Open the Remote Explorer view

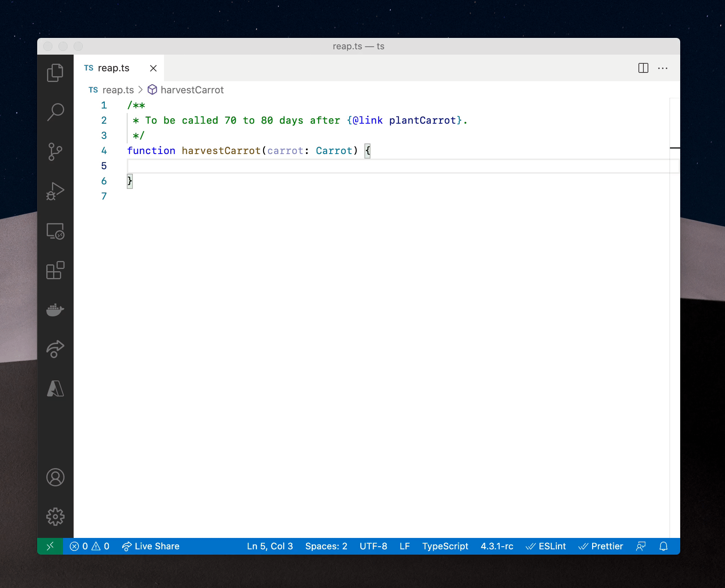click(x=55, y=231)
